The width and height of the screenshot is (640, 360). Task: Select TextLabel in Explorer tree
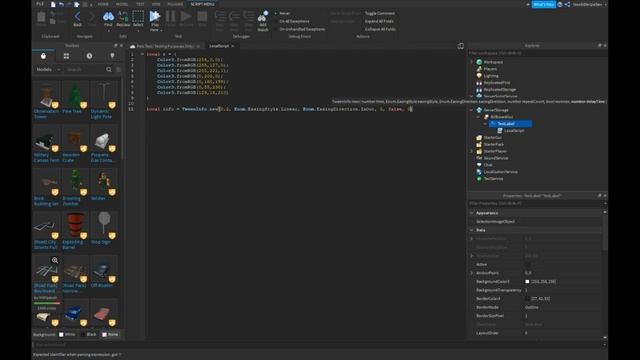tap(510, 124)
